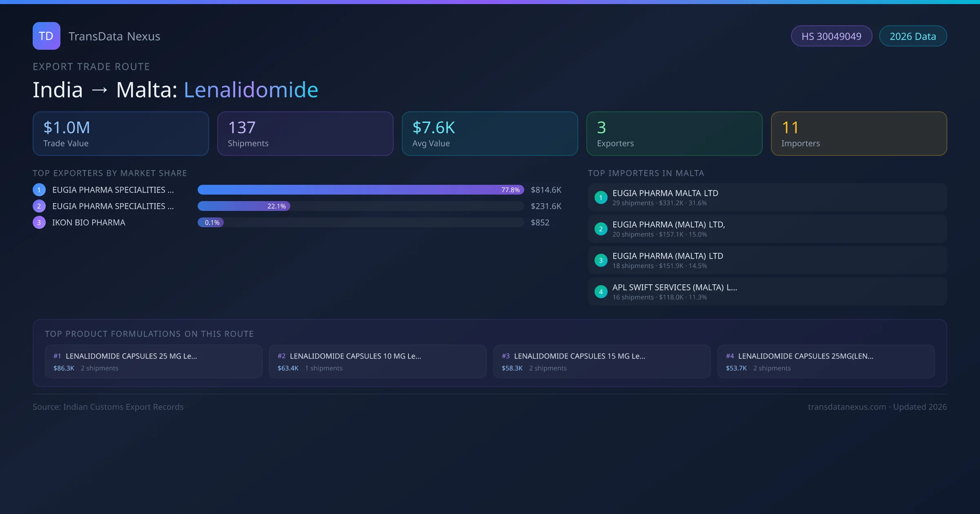Click the rank 3 importer badge
This screenshot has width=980, height=514.
(601, 260)
